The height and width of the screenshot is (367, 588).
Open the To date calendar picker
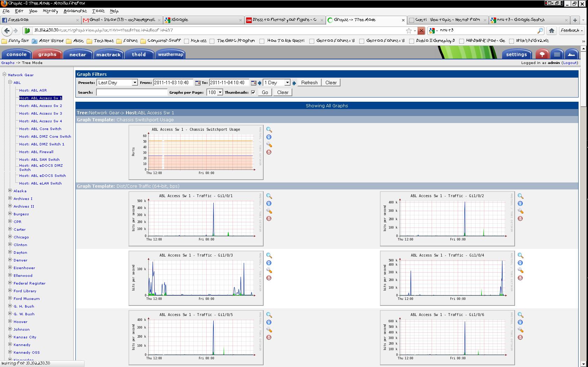pyautogui.click(x=253, y=83)
